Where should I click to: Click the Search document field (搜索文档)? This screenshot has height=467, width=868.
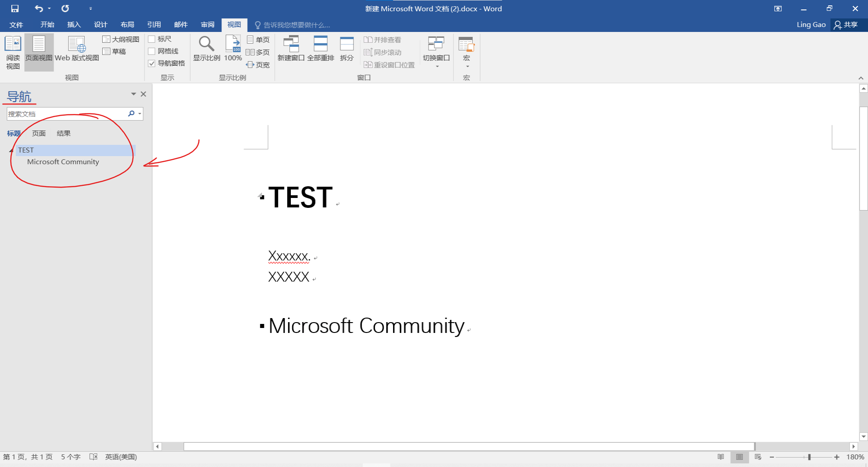pos(67,113)
